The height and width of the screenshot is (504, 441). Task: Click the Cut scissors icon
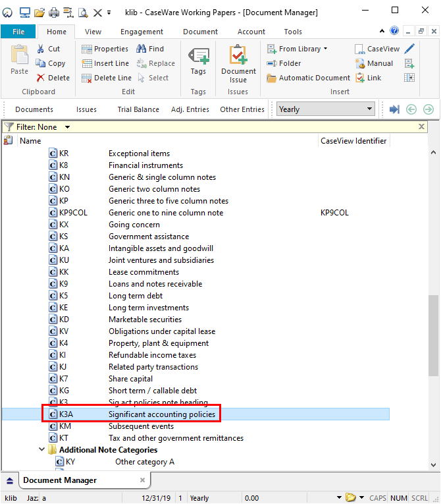[x=40, y=49]
